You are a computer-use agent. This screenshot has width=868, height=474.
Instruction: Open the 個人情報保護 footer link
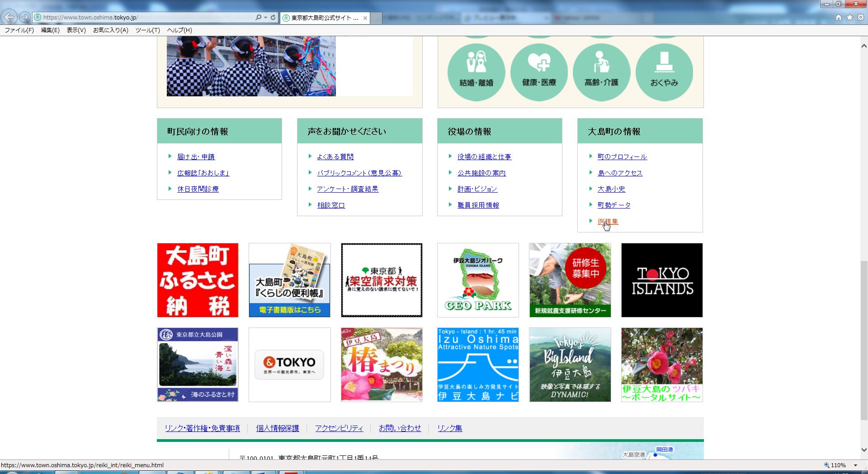(278, 428)
